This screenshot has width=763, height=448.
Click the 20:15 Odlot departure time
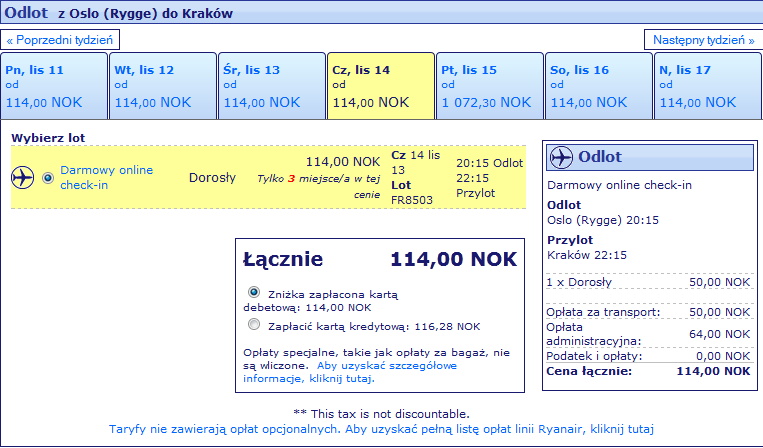pyautogui.click(x=490, y=163)
